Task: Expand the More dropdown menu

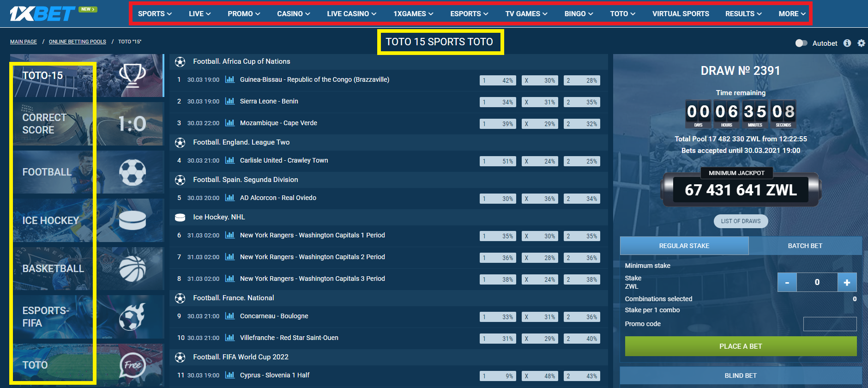Action: pyautogui.click(x=792, y=14)
